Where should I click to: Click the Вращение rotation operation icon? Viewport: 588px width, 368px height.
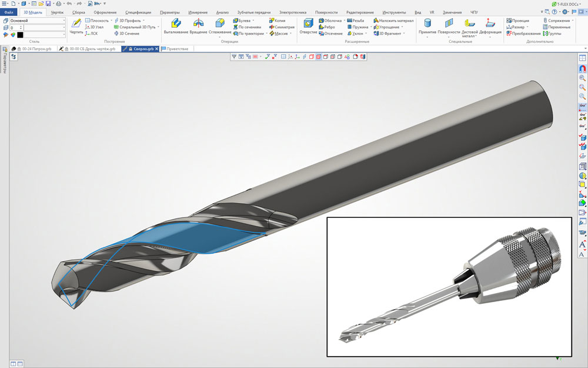click(198, 25)
